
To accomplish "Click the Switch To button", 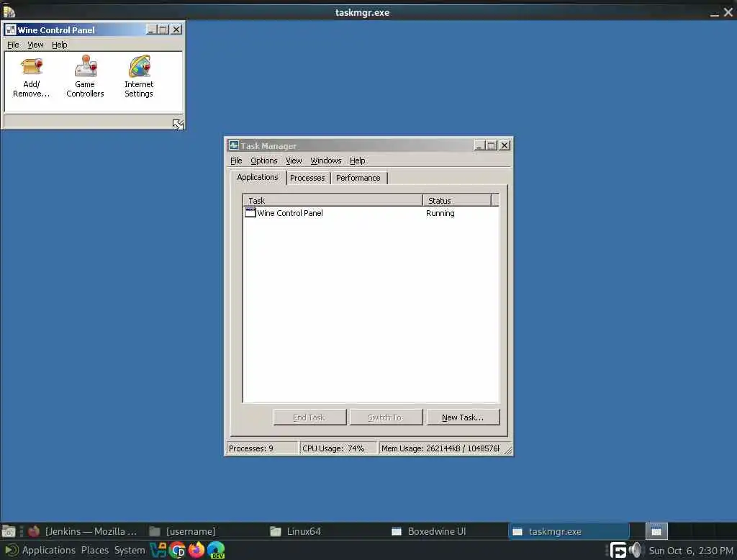I will pos(386,417).
